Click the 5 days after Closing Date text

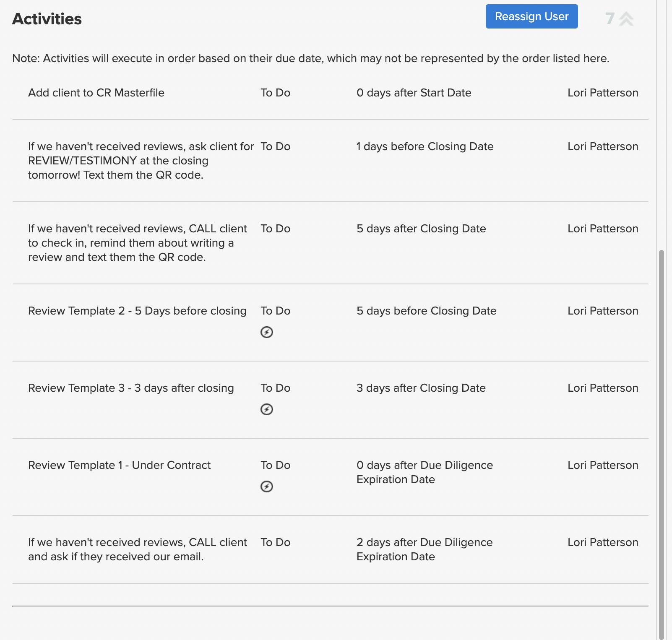421,229
